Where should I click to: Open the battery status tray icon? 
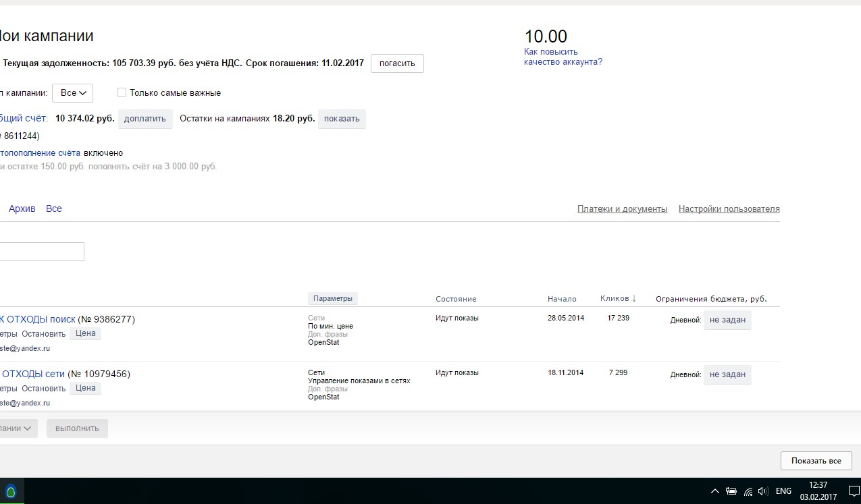[x=731, y=491]
